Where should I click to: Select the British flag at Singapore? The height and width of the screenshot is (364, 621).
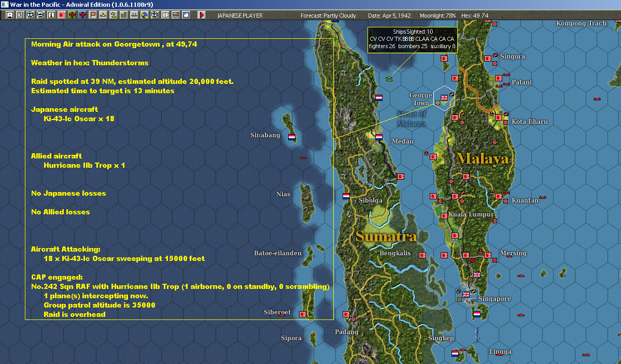click(466, 295)
